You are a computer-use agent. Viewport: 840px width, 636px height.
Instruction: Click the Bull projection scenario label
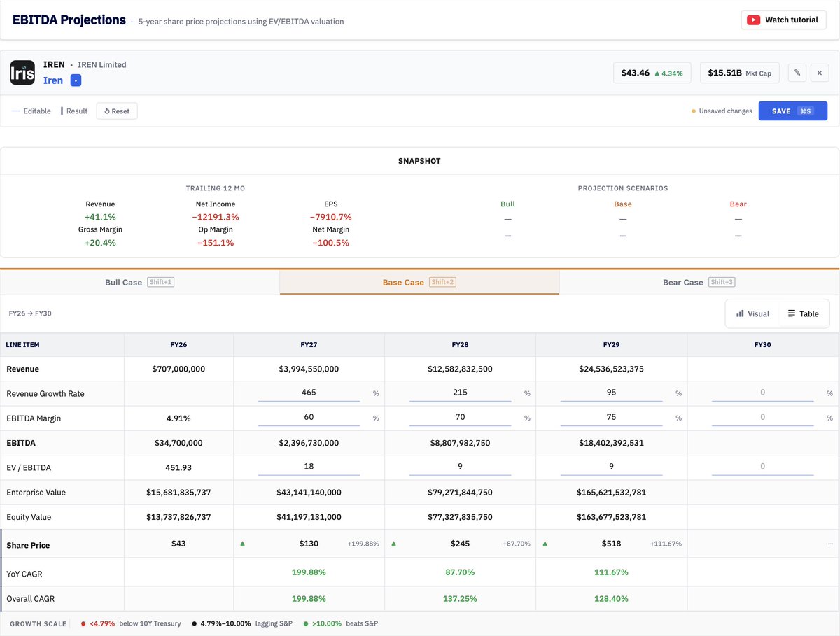(507, 204)
